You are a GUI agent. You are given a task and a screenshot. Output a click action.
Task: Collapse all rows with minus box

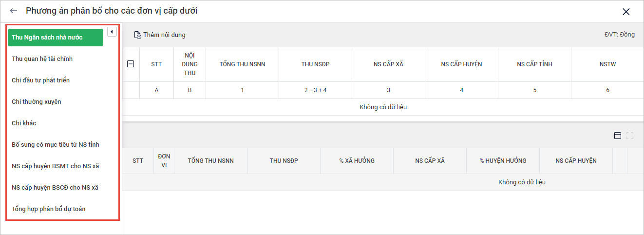click(x=131, y=63)
